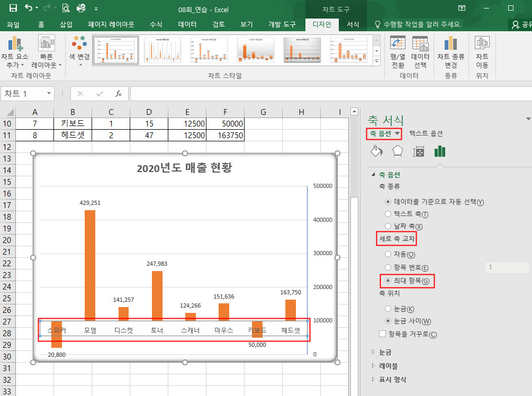Viewport: 532px width, 396px height.
Task: Click the confirm checkmark in formula bar
Action: (x=100, y=94)
